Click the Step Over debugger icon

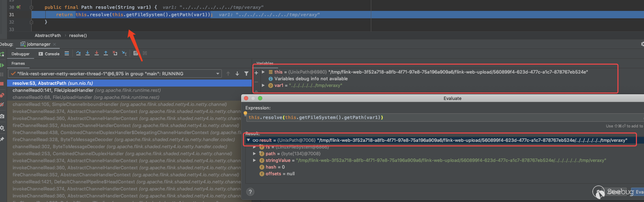point(78,53)
